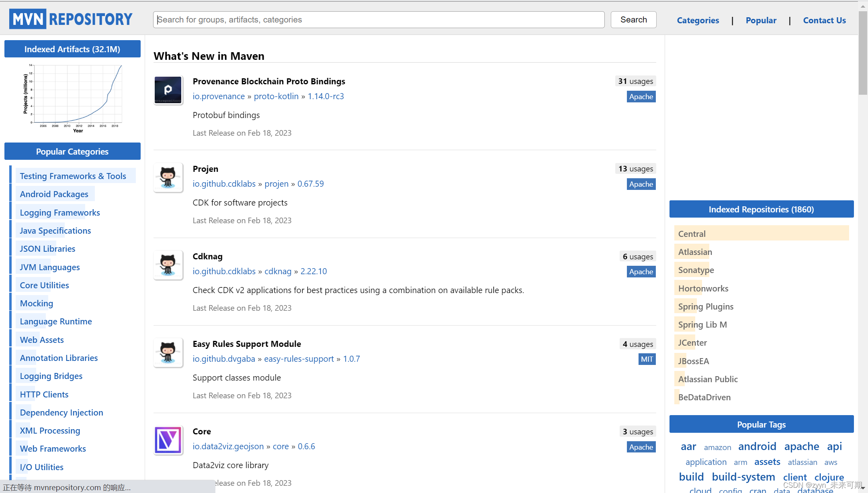Open the Provenance Blockchain Proto Bindings title
Screen dimensions: 868x493
pyautogui.click(x=269, y=81)
